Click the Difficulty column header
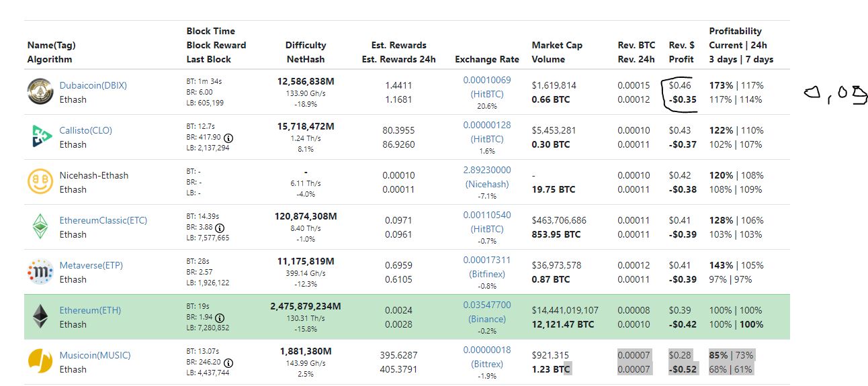This screenshot has height=386, width=868. [306, 45]
